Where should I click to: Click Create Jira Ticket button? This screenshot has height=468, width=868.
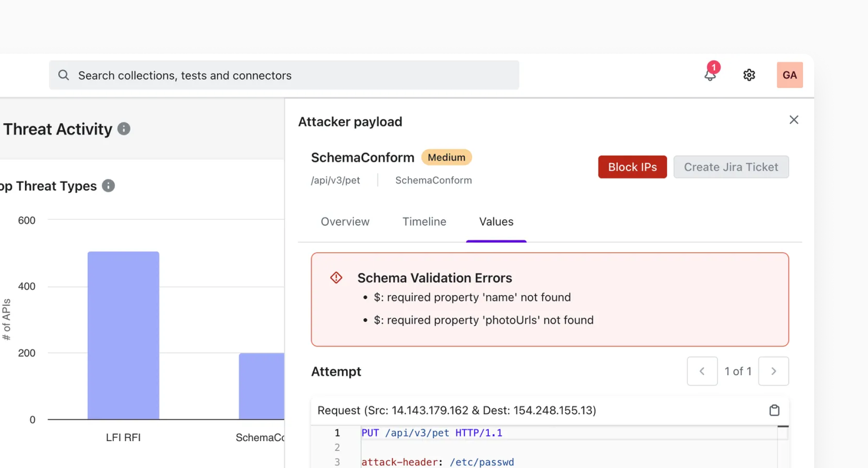coord(731,167)
